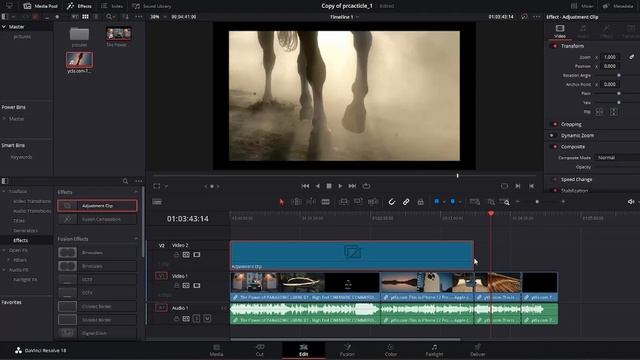Collapse the Open FX tree item
640x360 pixels.
coord(4,250)
